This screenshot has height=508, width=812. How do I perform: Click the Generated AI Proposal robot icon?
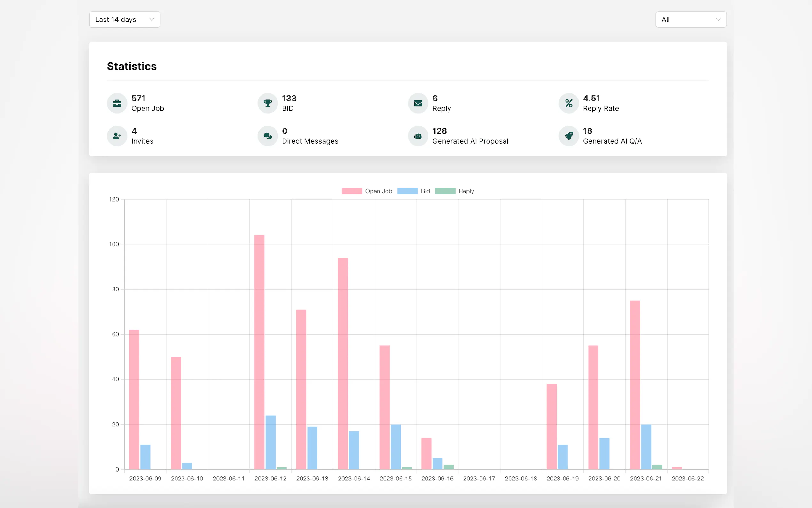418,136
